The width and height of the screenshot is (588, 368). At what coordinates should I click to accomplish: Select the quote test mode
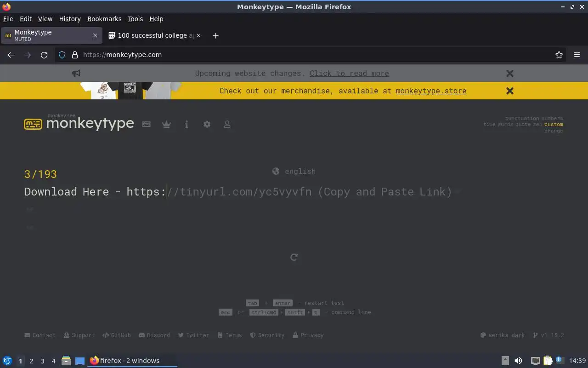coord(523,124)
